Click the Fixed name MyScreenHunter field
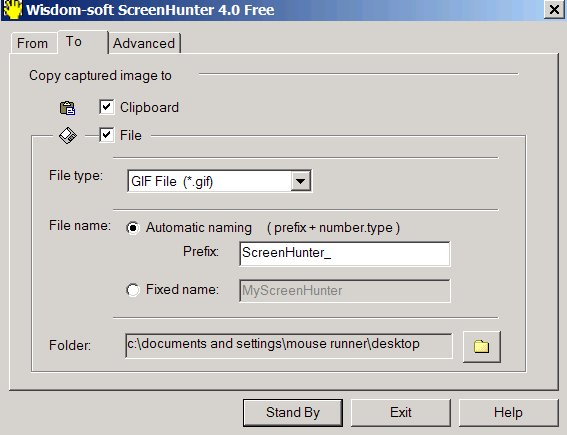This screenshot has width=567, height=435. coord(345,290)
